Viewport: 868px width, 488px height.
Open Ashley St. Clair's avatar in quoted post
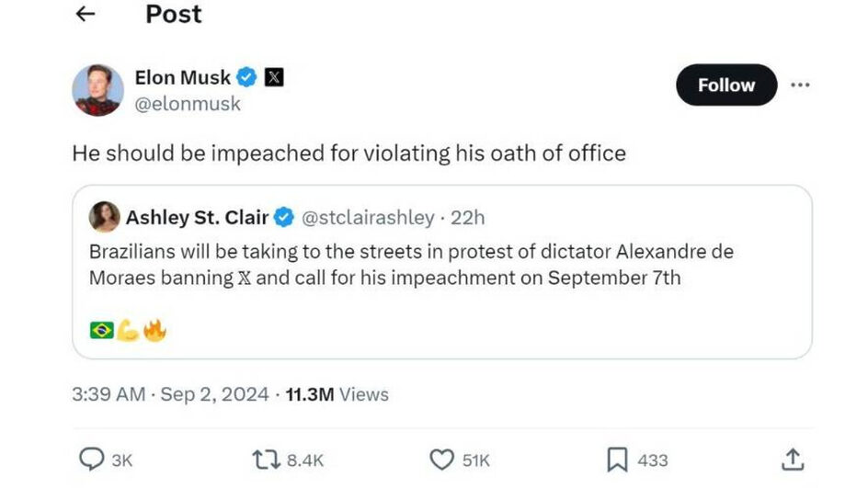point(104,216)
